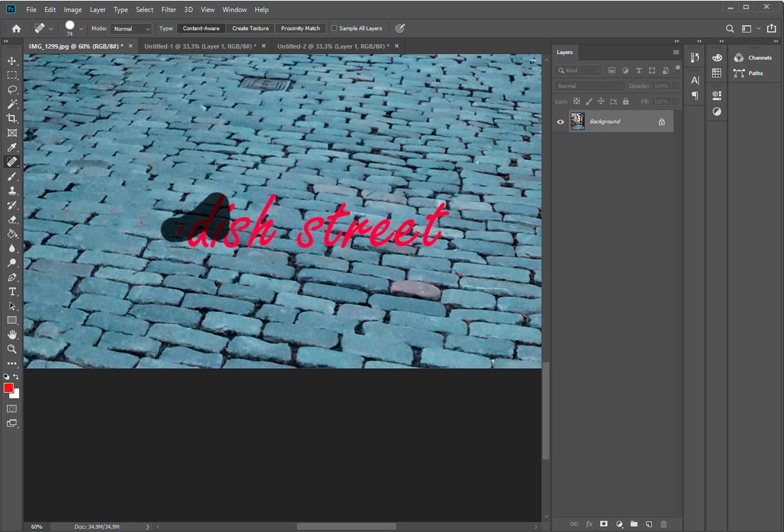Viewport: 784px width, 532px height.
Task: Open the Character panel
Action: point(695,80)
